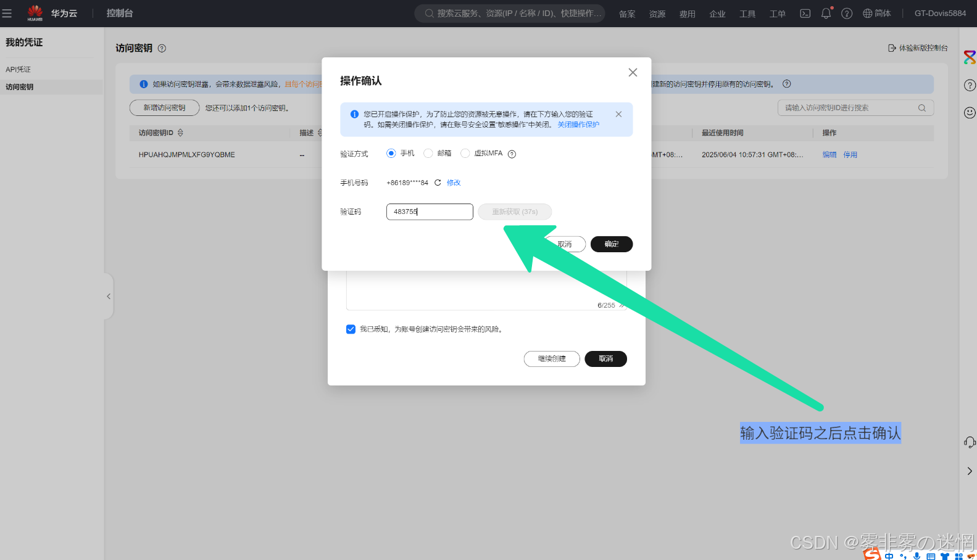Click the 关闭操作保护 link
The width and height of the screenshot is (977, 560).
pyautogui.click(x=578, y=125)
